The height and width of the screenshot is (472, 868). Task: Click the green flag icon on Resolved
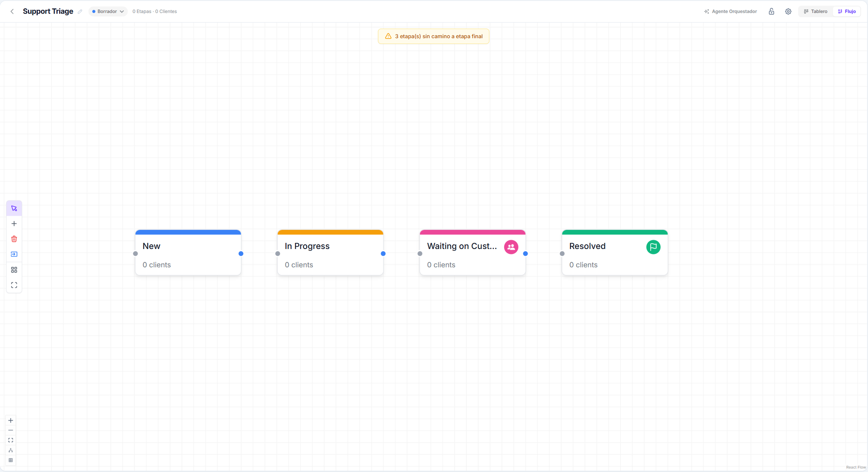653,247
